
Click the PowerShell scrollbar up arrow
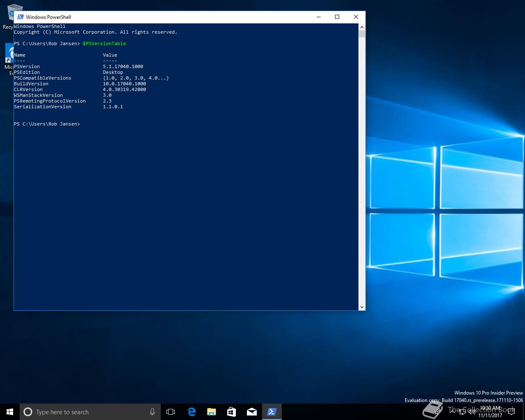pyautogui.click(x=362, y=27)
